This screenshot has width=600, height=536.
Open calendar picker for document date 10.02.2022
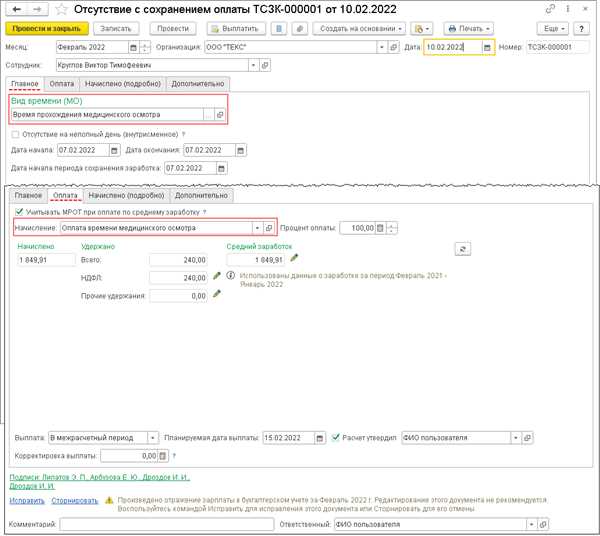(487, 47)
